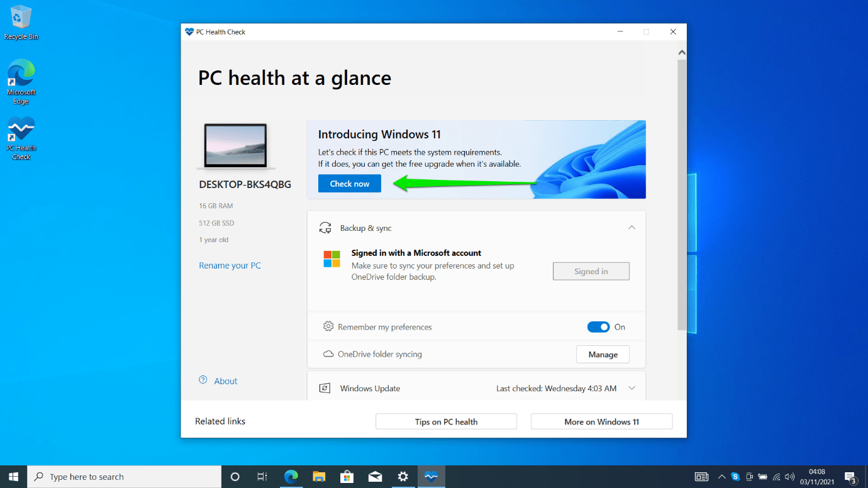The height and width of the screenshot is (488, 868).
Task: Click the Skype tray icon
Action: pos(735,477)
